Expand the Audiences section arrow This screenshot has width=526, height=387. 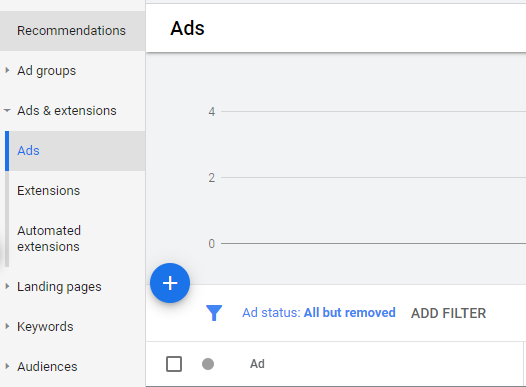[x=7, y=366]
